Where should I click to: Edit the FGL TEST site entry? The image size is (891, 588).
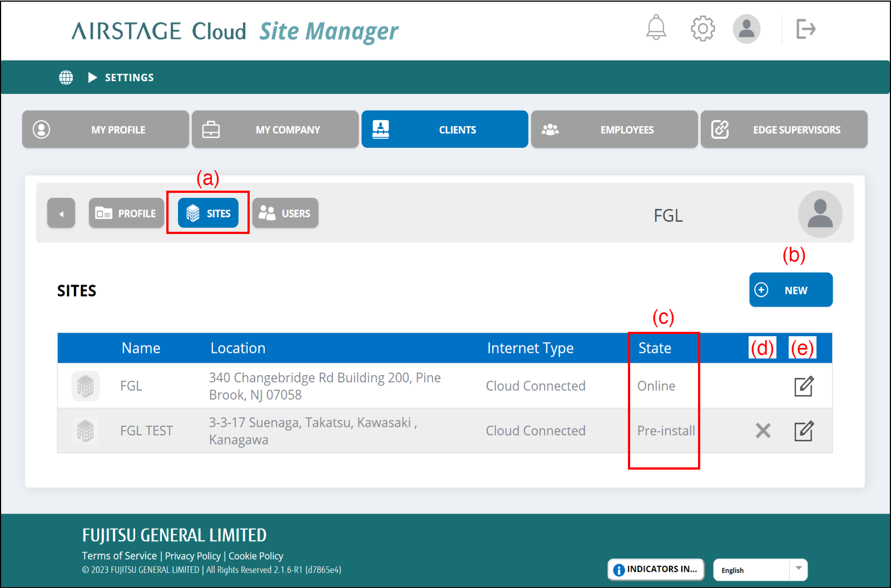pyautogui.click(x=803, y=431)
